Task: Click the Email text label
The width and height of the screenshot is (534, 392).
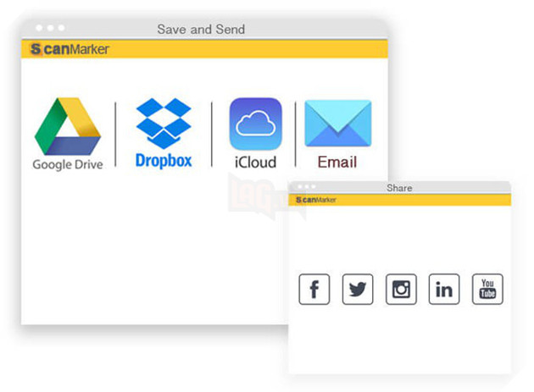Action: click(337, 162)
